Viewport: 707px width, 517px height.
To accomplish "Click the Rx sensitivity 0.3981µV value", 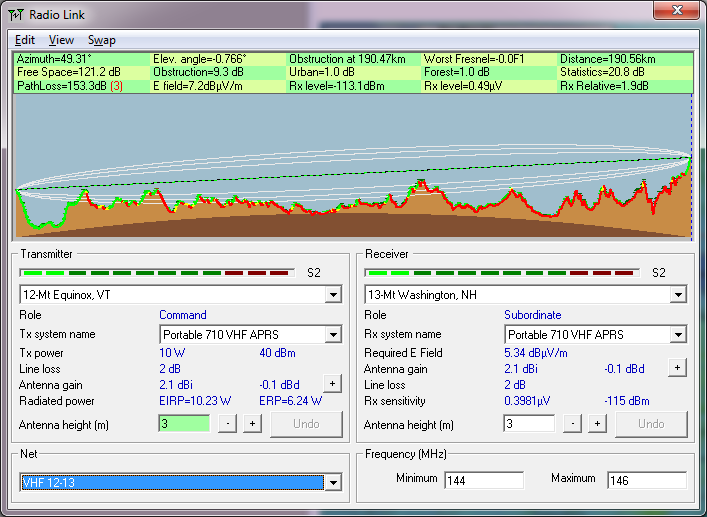I will tap(527, 401).
